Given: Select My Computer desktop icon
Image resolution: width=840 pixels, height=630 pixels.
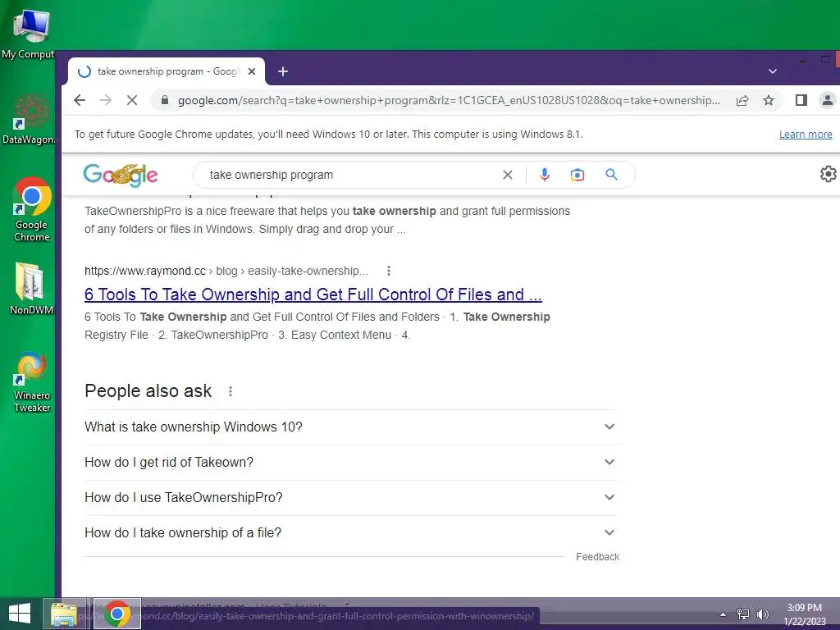Looking at the screenshot, I should pyautogui.click(x=30, y=34).
